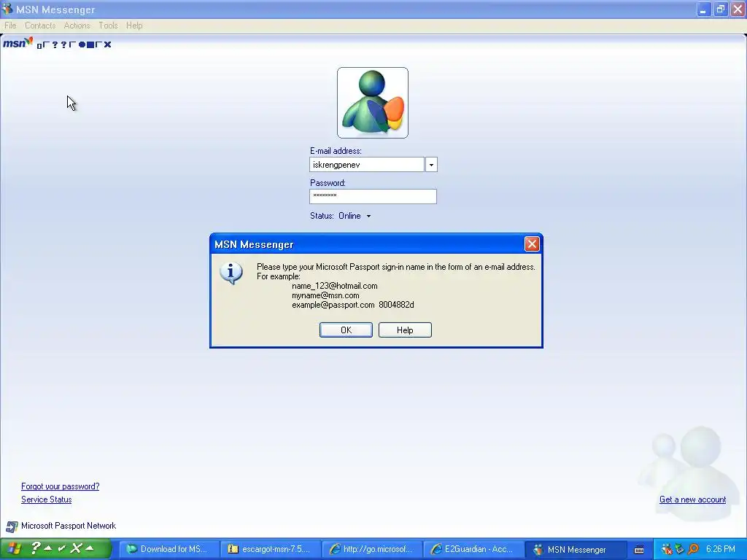Expand the e-mail address dropdown arrow
This screenshot has width=747, height=560.
pyautogui.click(x=431, y=165)
